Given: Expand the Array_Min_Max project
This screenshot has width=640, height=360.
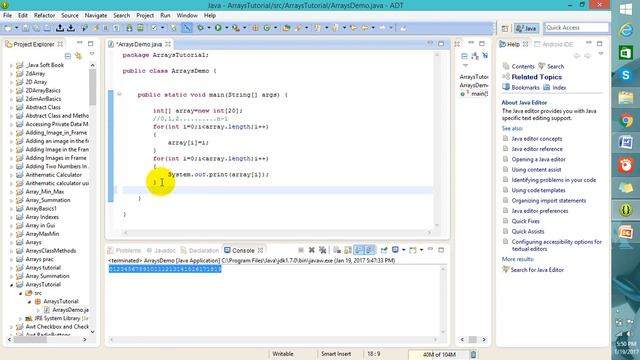Looking at the screenshot, I should (x=11, y=192).
